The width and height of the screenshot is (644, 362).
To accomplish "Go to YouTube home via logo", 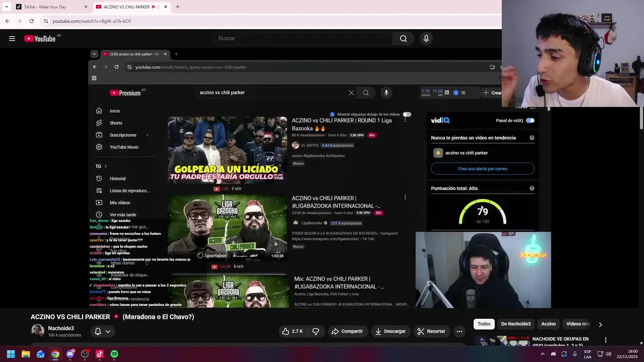I will click(40, 39).
